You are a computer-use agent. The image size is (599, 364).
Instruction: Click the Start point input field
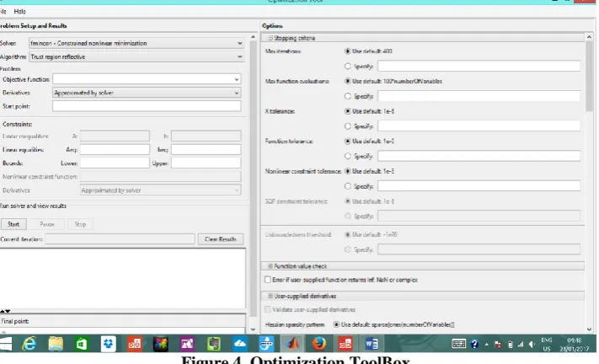click(x=147, y=106)
